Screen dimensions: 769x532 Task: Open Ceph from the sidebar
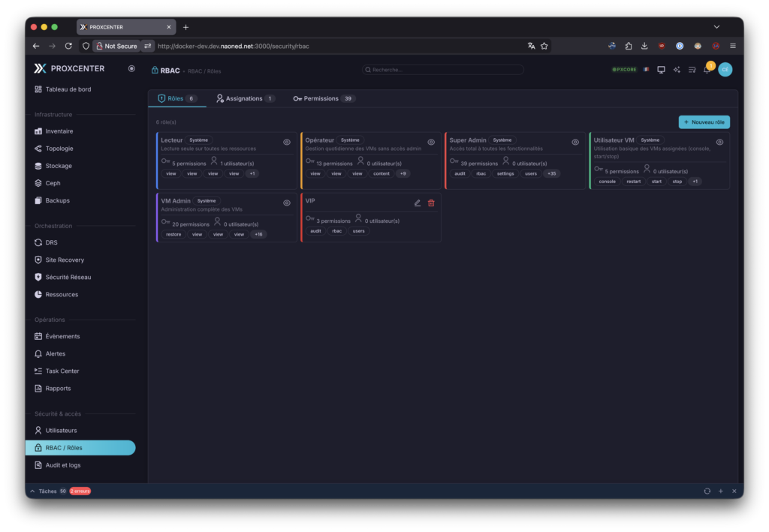53,183
